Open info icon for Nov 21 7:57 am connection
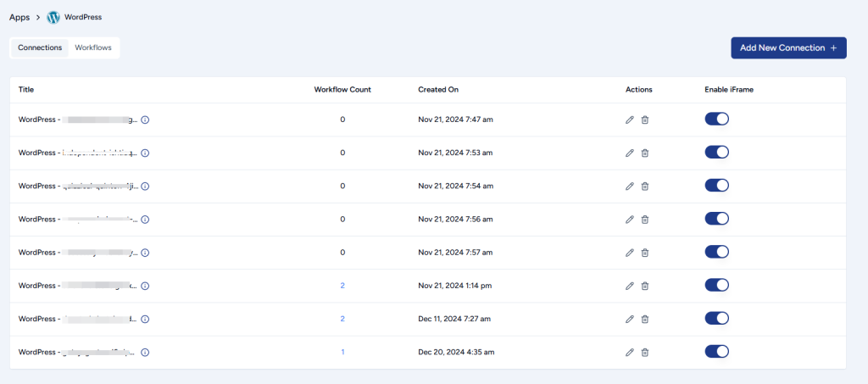Image resolution: width=868 pixels, height=384 pixels. (x=145, y=253)
